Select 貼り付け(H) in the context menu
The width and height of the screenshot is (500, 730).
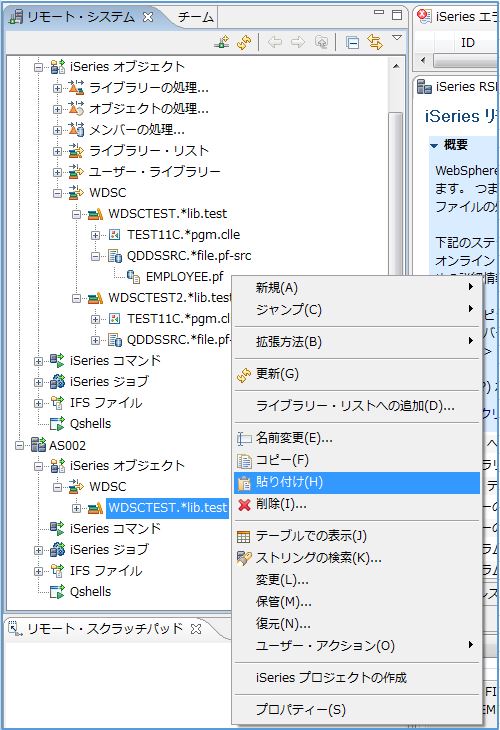pyautogui.click(x=357, y=482)
